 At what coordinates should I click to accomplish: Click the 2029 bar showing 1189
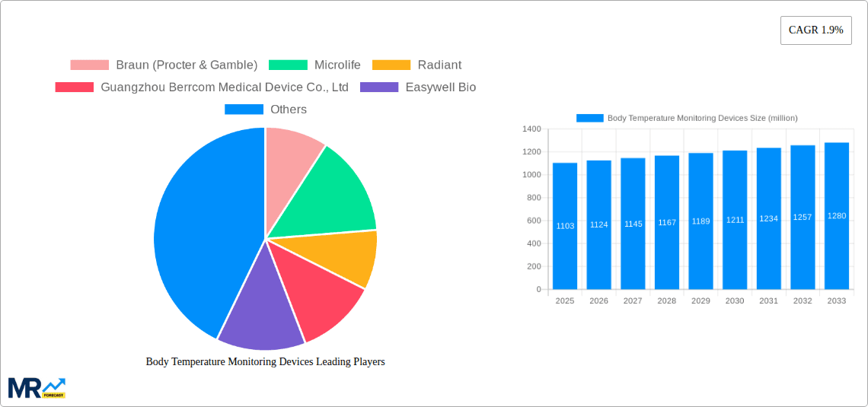(700, 221)
